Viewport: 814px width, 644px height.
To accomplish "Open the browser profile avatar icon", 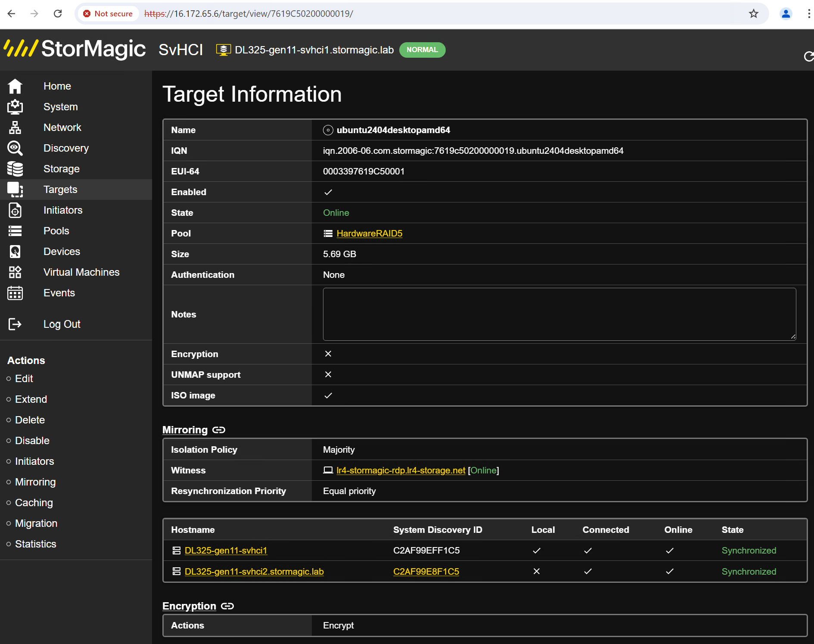I will pyautogui.click(x=786, y=14).
